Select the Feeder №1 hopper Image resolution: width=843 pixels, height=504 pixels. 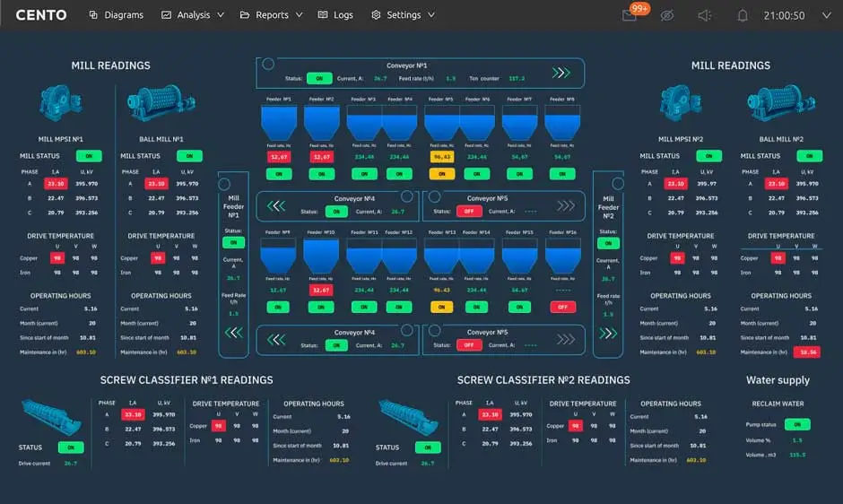tap(279, 123)
